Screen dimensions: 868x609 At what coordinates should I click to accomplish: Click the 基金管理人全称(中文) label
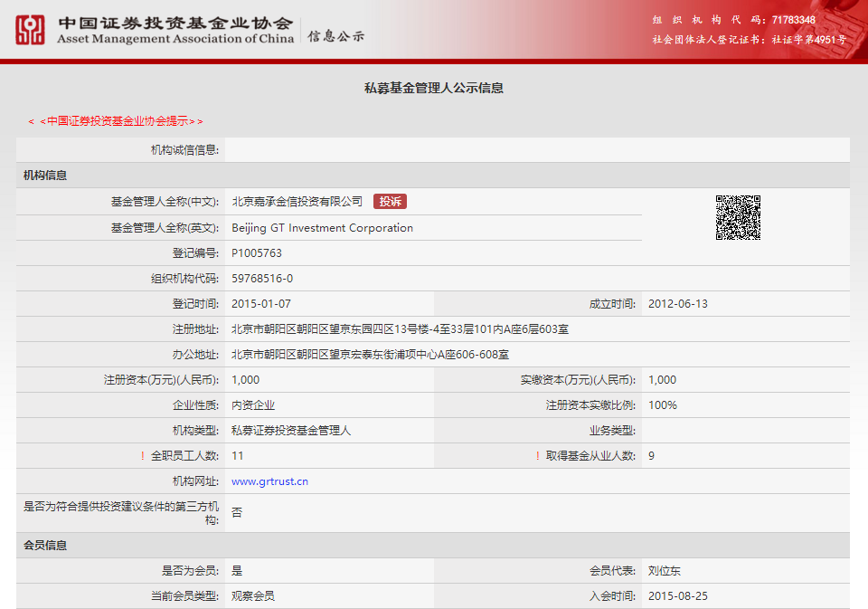(165, 202)
